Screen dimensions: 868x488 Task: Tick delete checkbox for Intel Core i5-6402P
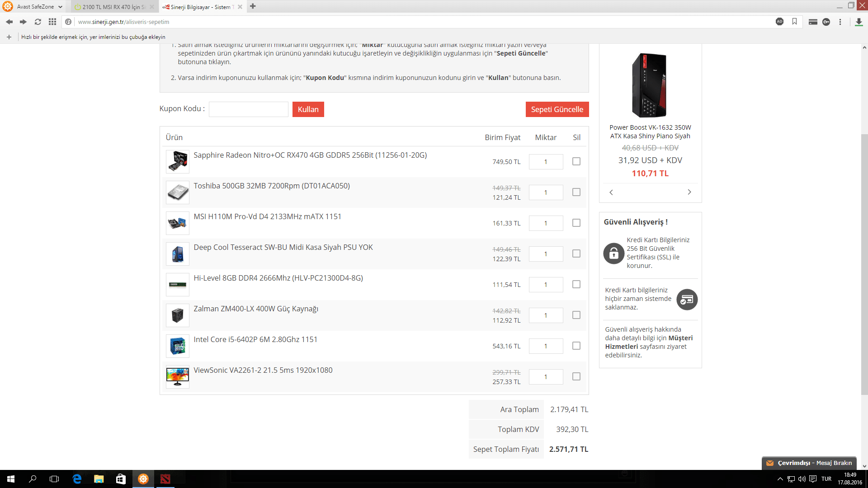click(x=576, y=346)
